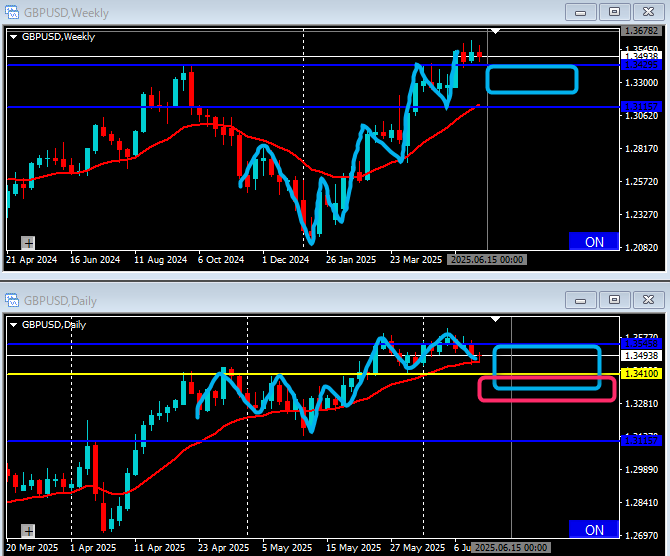This screenshot has width=670, height=556.
Task: Maximize the GBPUSD,Weekly window
Action: [614, 12]
